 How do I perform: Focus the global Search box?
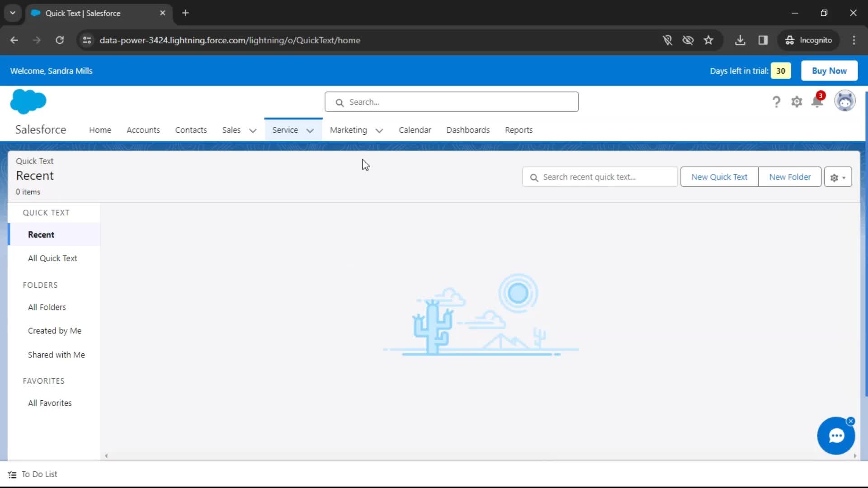pos(451,102)
